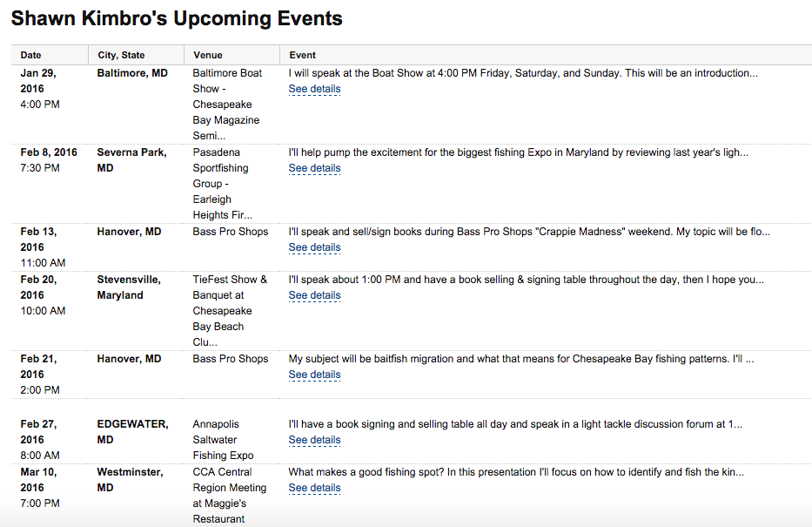Click the Severna Park, MD city cell
This screenshot has height=527, width=812.
click(x=131, y=160)
